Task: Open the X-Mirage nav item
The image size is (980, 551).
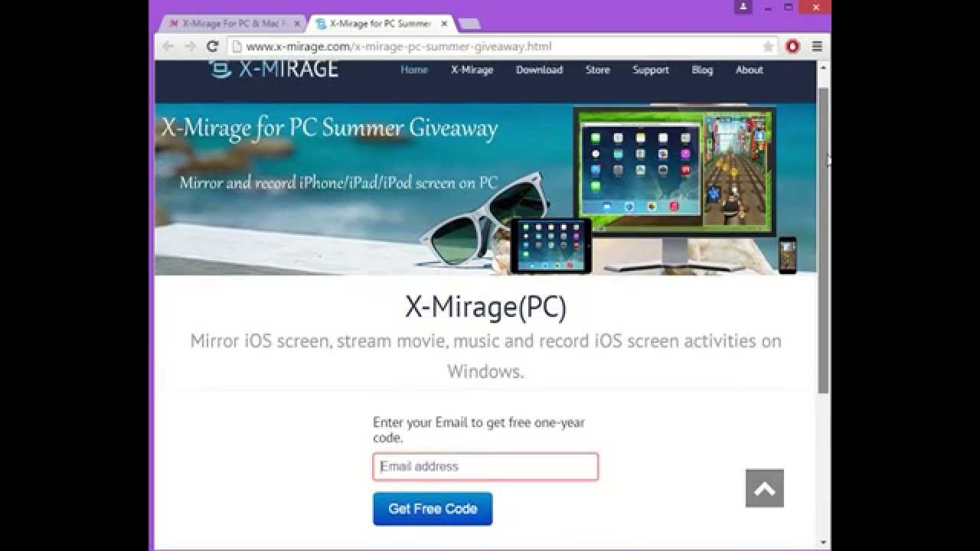Action: pos(472,70)
